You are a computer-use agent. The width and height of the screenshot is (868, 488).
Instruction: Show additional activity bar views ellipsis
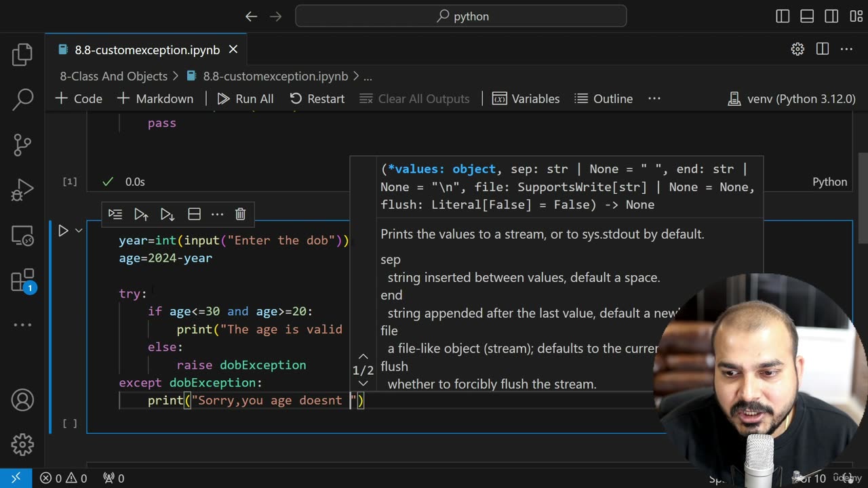pyautogui.click(x=22, y=325)
